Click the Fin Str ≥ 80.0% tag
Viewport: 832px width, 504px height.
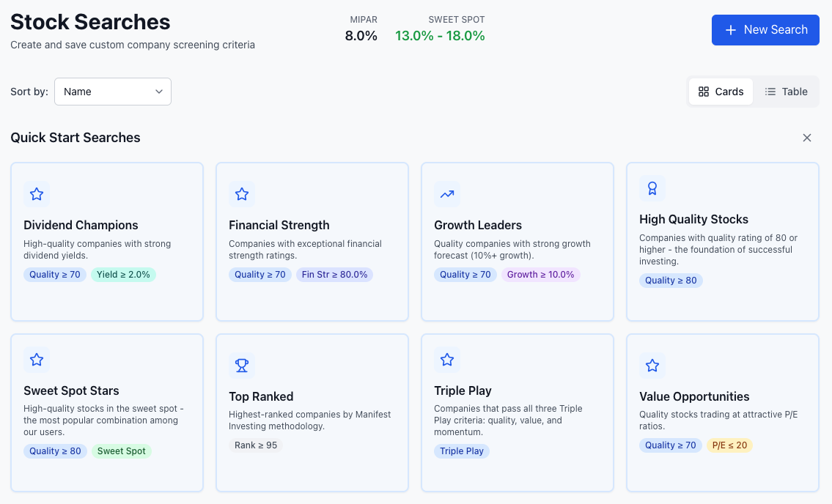point(334,275)
